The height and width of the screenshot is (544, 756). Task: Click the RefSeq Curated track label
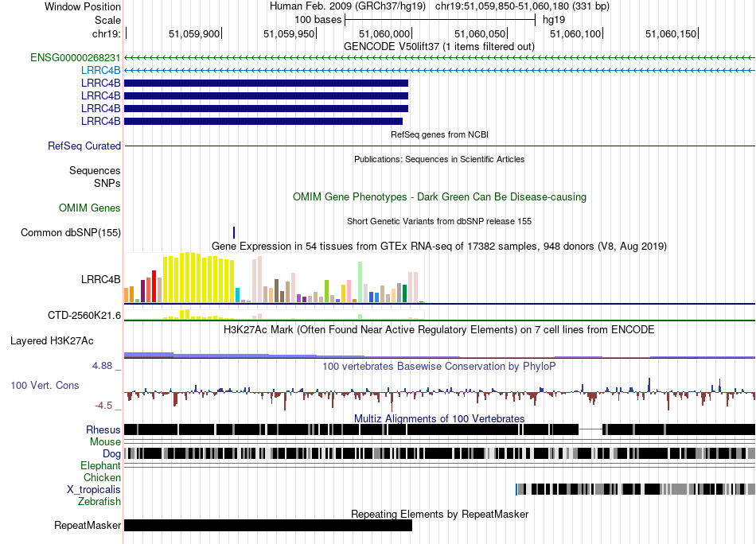click(84, 146)
